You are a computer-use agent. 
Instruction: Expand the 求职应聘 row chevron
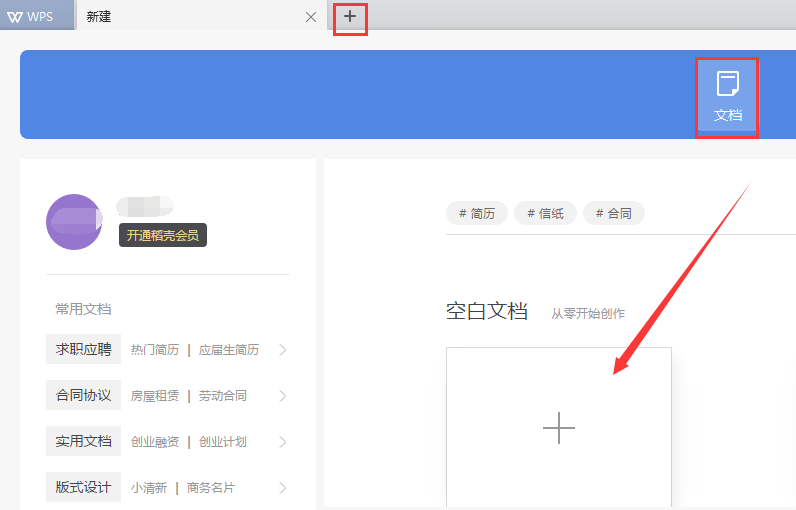coord(283,350)
